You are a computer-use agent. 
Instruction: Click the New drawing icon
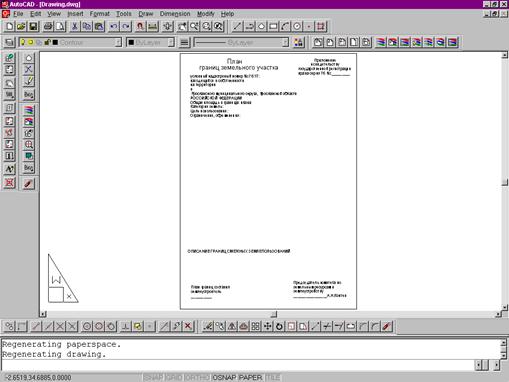[9, 26]
